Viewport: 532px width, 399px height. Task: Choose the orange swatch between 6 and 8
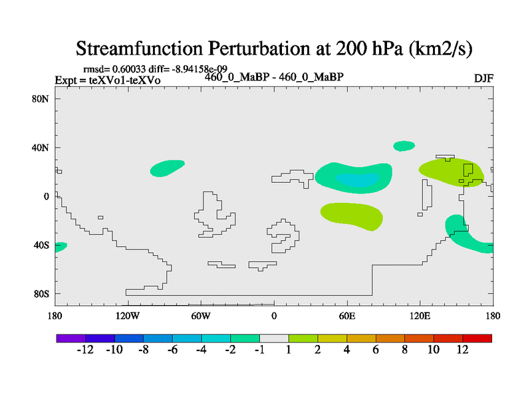pyautogui.click(x=390, y=338)
